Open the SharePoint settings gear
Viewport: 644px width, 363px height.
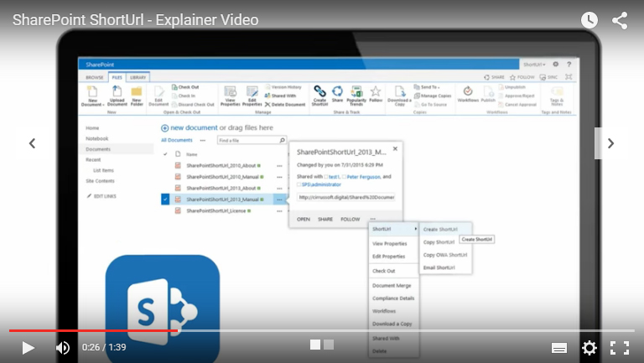[x=556, y=64]
